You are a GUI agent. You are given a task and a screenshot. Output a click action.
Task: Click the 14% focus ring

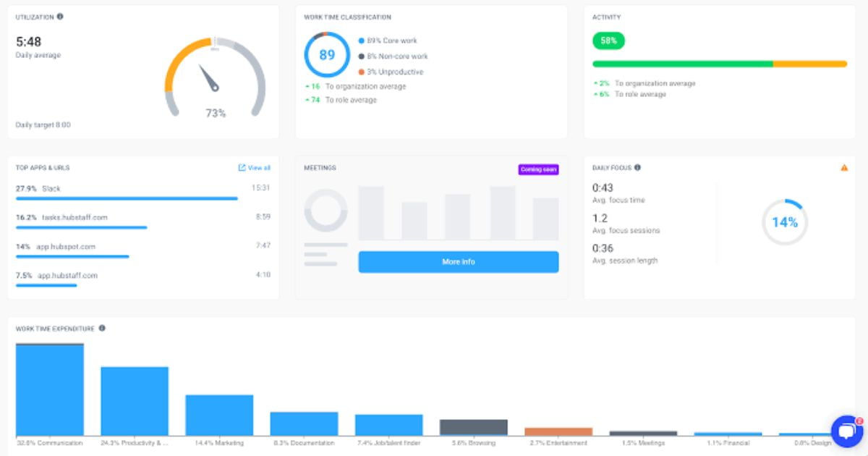784,222
